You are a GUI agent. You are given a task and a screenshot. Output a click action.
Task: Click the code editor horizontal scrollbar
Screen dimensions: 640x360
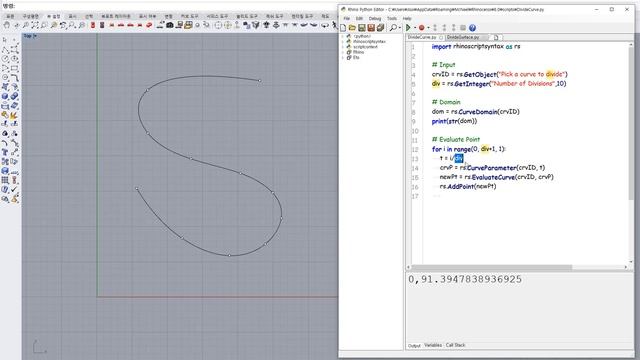[x=491, y=267]
